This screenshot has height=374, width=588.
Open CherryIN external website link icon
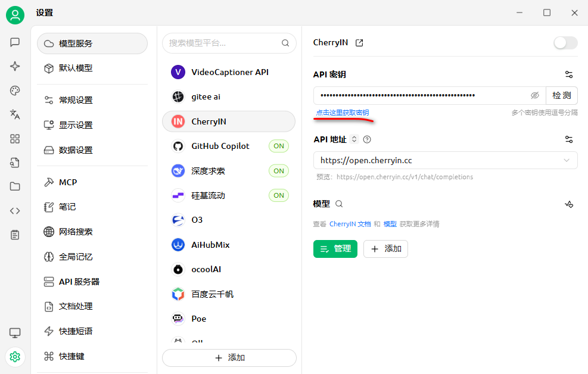tap(359, 43)
